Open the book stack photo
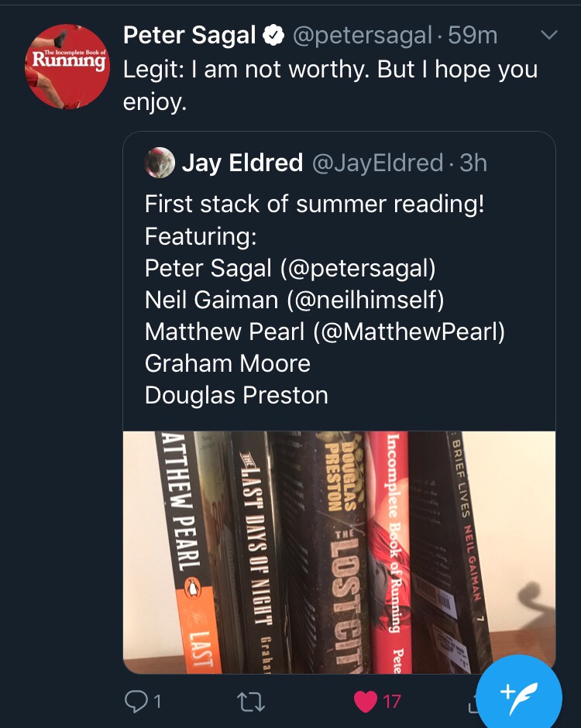Screen dimensions: 581x728 pyautogui.click(x=339, y=551)
